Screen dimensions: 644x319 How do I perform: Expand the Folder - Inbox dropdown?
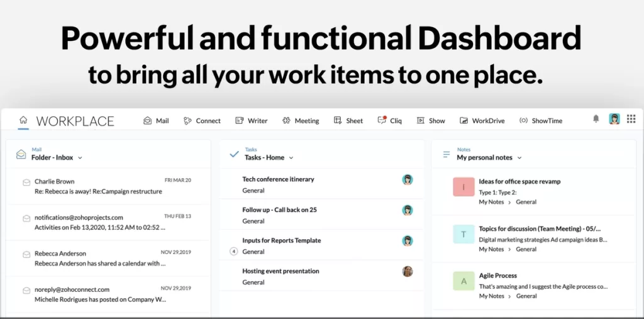(80, 158)
